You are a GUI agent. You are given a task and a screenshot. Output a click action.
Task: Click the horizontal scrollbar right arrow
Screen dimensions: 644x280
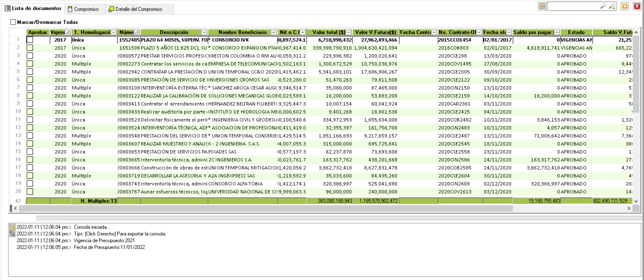click(629, 209)
